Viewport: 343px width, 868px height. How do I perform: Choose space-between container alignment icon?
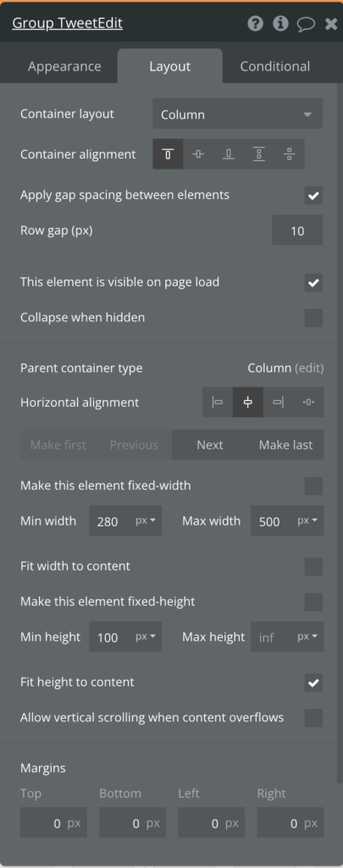[x=259, y=154]
